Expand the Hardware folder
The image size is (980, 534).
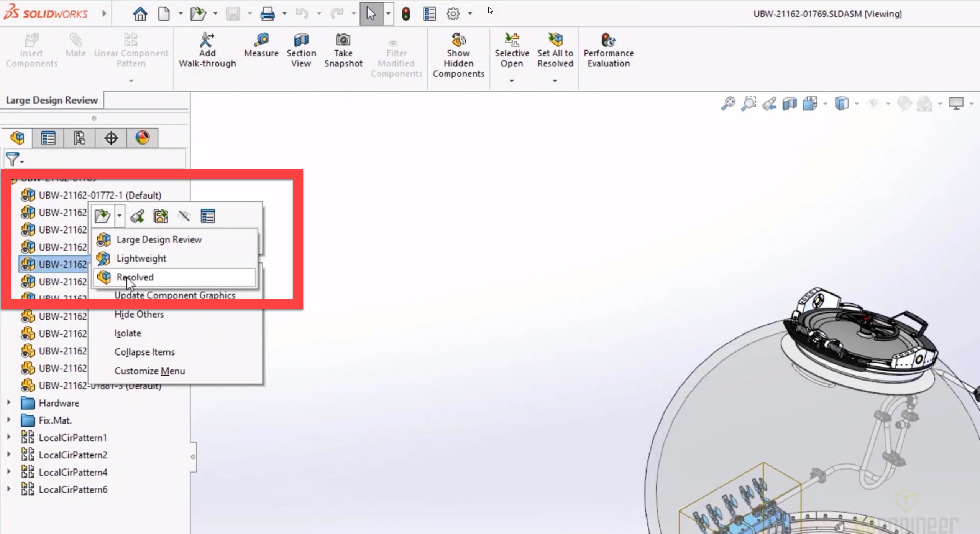pyautogui.click(x=9, y=402)
